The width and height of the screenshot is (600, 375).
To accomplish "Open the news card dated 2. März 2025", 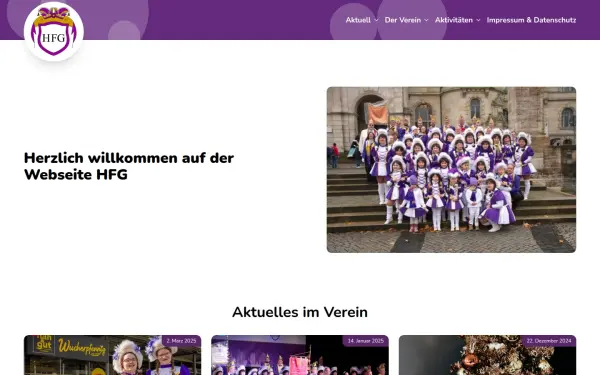I will pyautogui.click(x=112, y=355).
